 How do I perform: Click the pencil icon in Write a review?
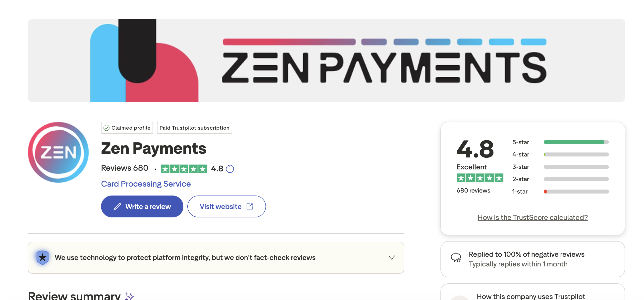tap(117, 206)
